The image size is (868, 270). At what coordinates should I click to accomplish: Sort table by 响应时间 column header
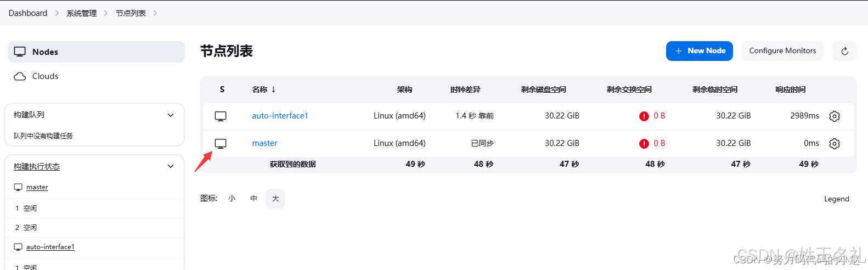(790, 89)
